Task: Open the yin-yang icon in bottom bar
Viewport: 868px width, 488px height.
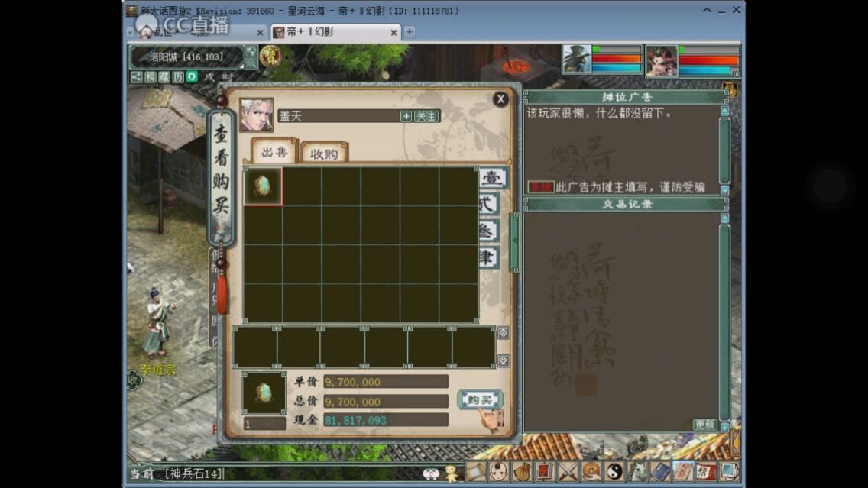Action: (614, 472)
